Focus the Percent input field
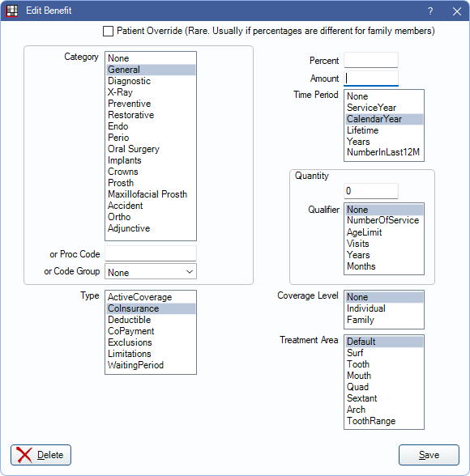Image resolution: width=470 pixels, height=476 pixels. [371, 60]
